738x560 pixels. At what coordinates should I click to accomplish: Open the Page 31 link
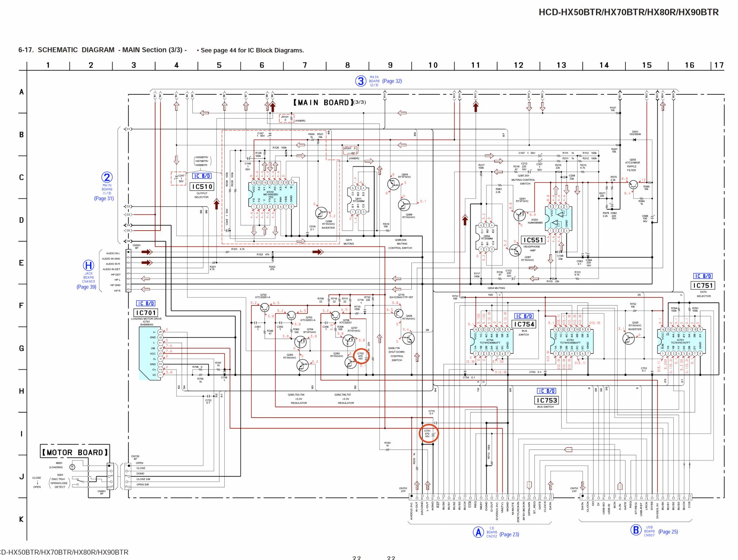coord(104,198)
